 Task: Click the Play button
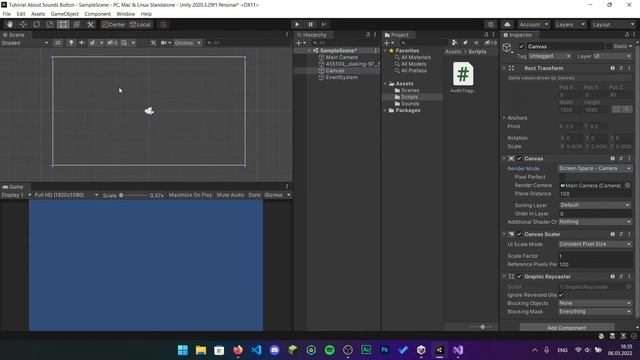point(297,24)
